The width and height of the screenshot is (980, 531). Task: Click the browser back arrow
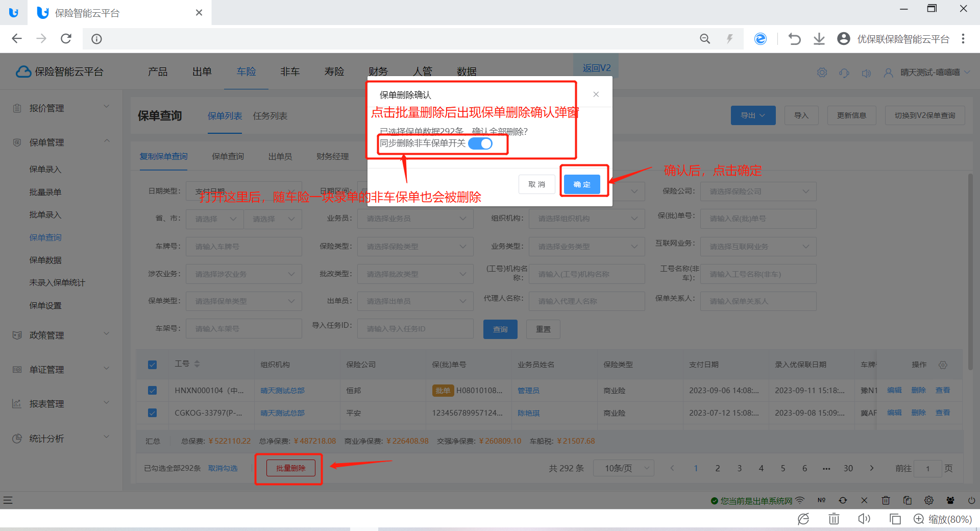(17, 39)
